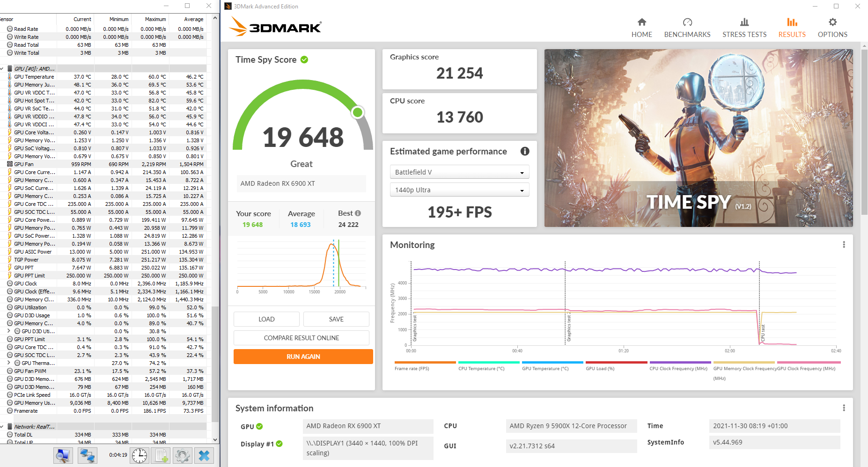
Task: Click the orange RUN AGAIN button
Action: tap(303, 357)
